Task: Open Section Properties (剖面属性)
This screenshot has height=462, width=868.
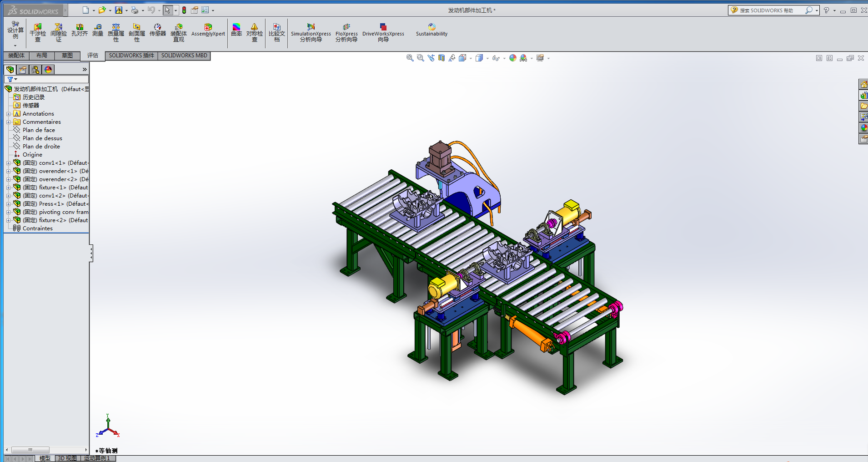Action: click(137, 33)
